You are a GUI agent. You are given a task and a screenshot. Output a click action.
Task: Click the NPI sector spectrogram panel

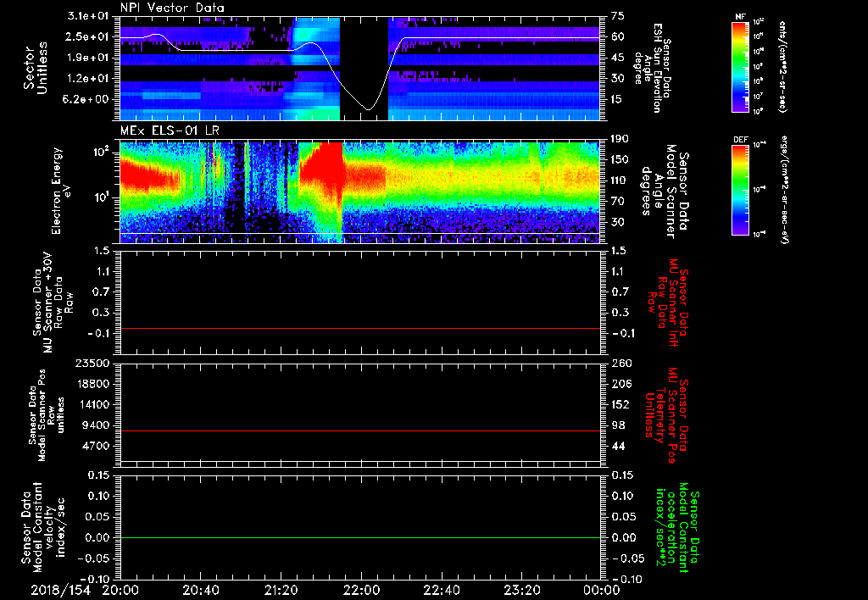pos(359,68)
